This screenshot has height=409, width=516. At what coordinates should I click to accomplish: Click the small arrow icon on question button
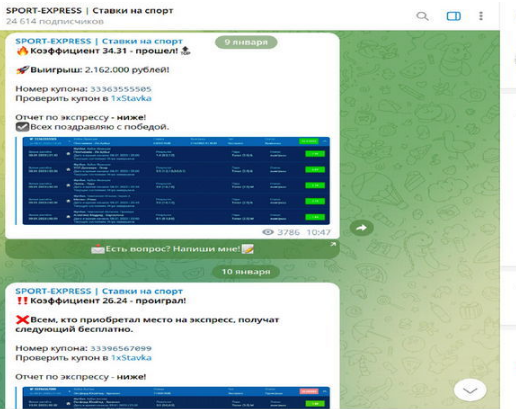(333, 244)
